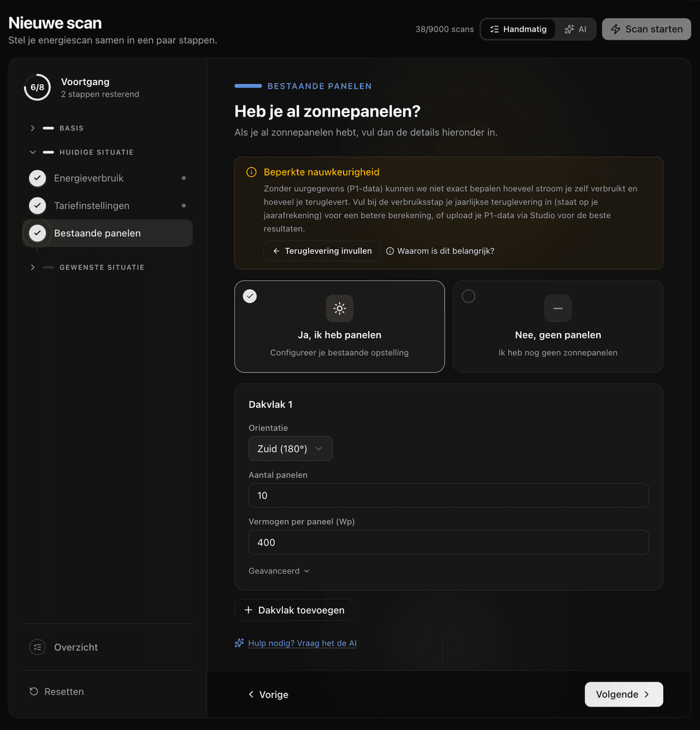Click the sparkle icon next to 'Hulp nodig?'
This screenshot has height=730, width=700.
coord(239,643)
